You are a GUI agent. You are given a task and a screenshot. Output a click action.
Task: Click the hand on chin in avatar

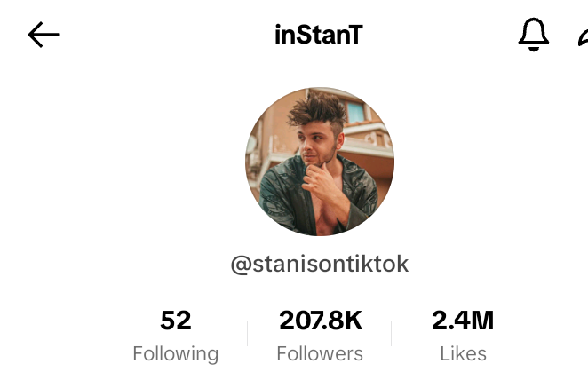coord(321,182)
